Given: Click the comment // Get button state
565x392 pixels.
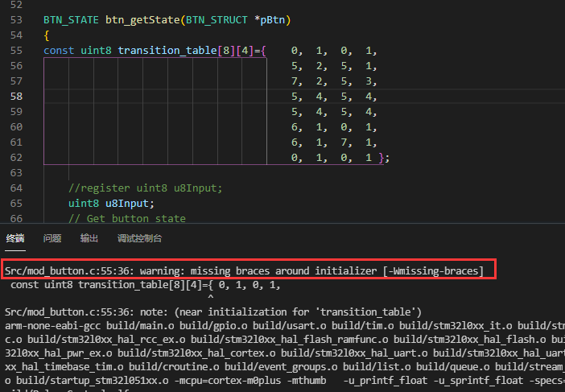Looking at the screenshot, I should (127, 219).
